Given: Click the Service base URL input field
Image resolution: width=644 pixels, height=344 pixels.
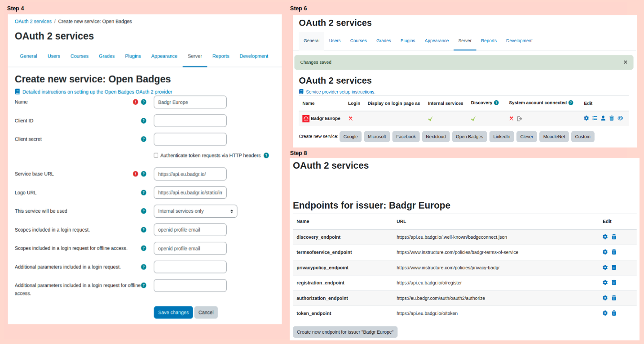Looking at the screenshot, I should coord(190,174).
